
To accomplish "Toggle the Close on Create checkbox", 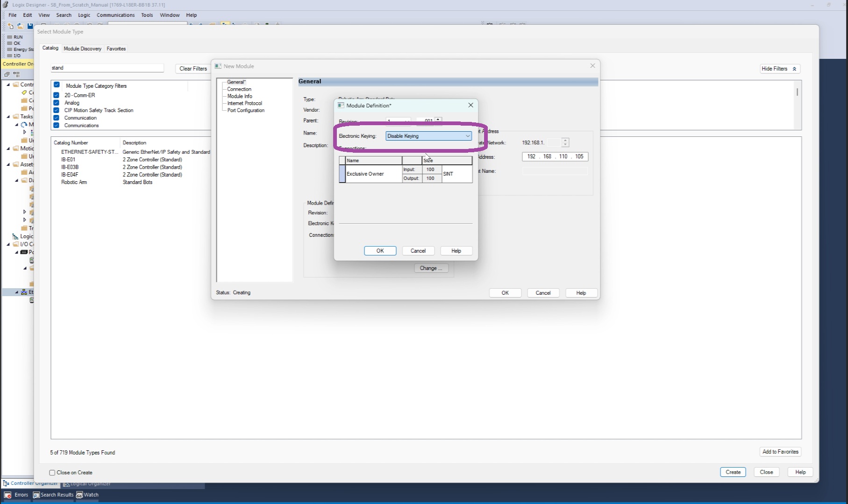I will click(52, 473).
